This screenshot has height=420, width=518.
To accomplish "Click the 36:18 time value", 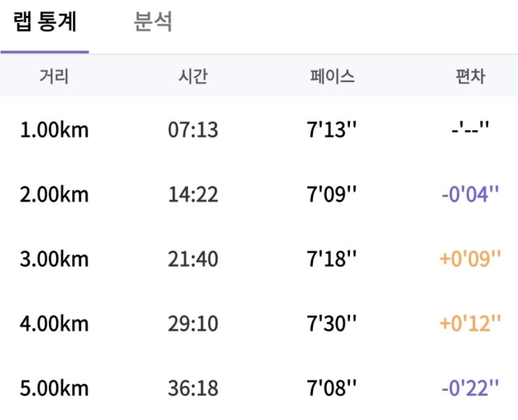I will click(193, 389).
